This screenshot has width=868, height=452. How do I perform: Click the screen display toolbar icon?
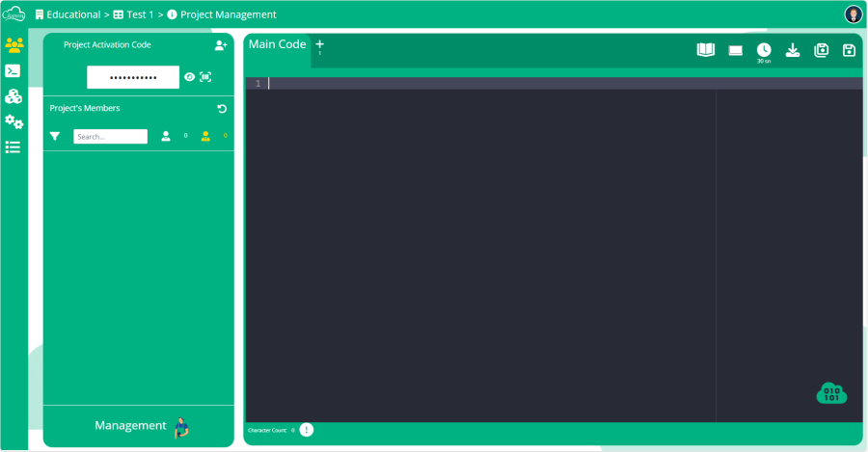pos(735,51)
